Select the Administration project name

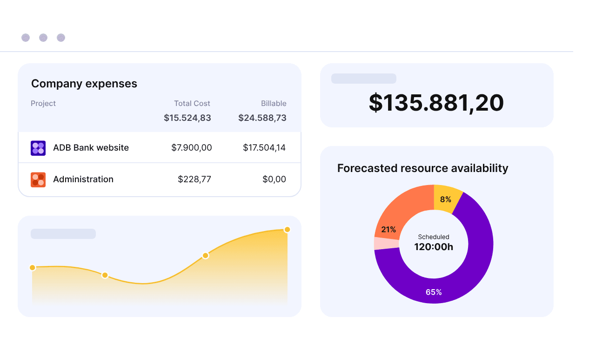coord(83,179)
